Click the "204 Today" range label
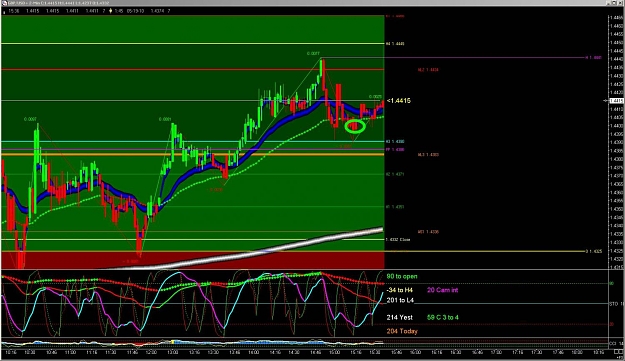Screen dimensions: 625x361 pyautogui.click(x=402, y=331)
